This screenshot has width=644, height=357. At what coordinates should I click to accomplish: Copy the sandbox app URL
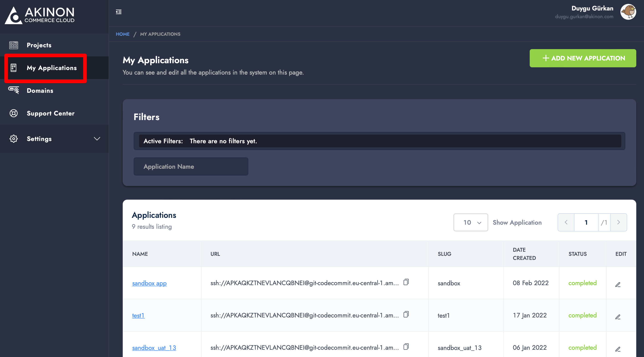tap(406, 282)
